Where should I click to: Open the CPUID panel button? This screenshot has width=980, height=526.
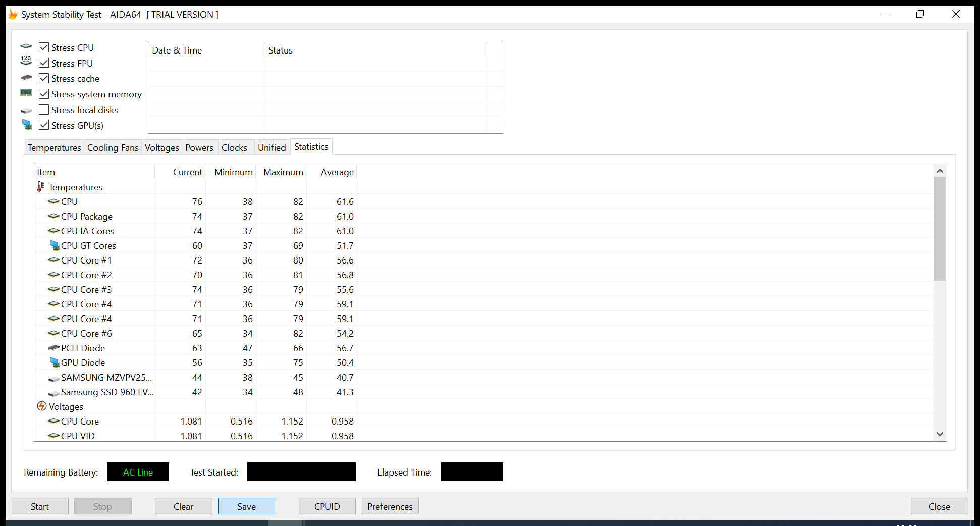click(327, 506)
